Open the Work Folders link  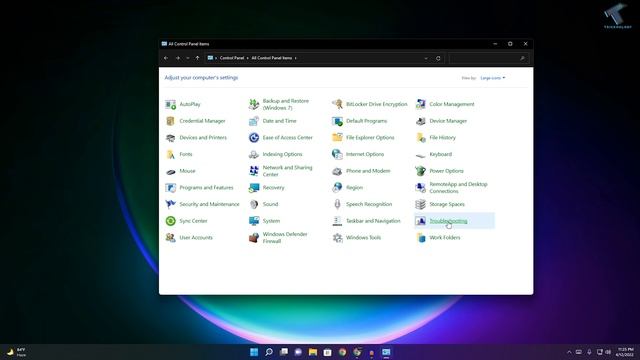[444, 238]
